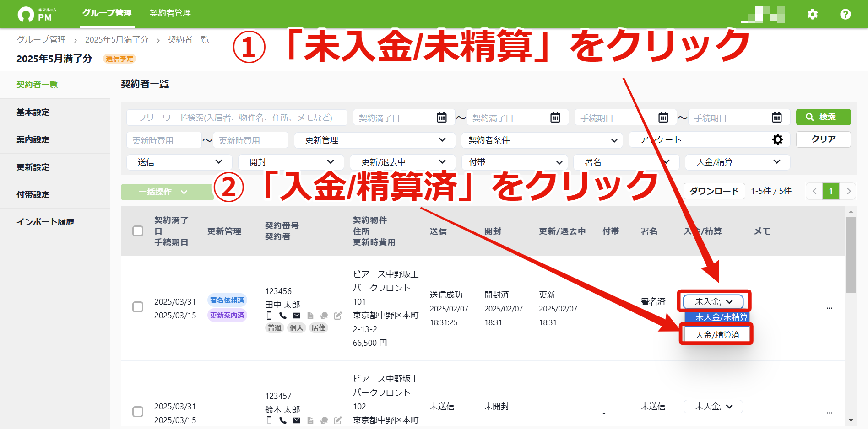Click document icon for 鈴木 太郎
The width and height of the screenshot is (868, 429).
click(310, 420)
